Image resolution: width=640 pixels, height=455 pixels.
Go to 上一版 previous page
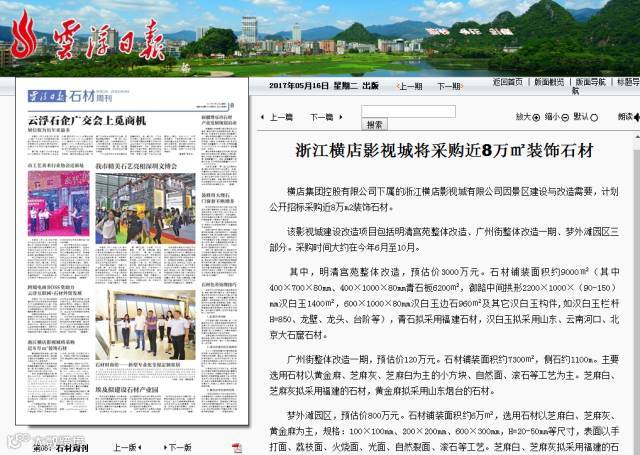pos(127,448)
